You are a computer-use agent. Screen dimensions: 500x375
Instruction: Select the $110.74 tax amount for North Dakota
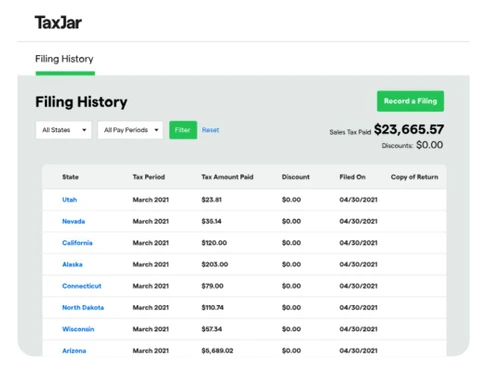(x=212, y=307)
